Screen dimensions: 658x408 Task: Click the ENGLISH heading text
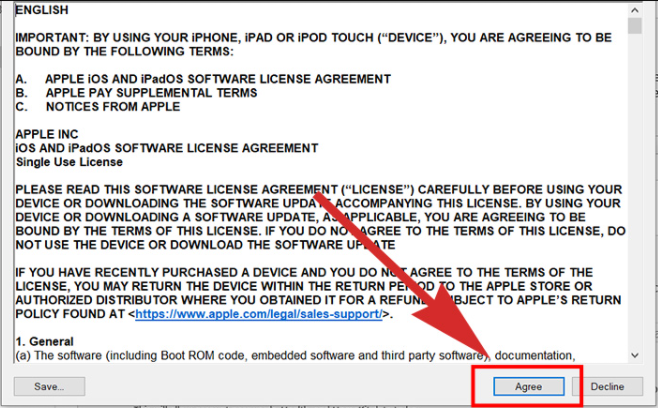coord(42,10)
